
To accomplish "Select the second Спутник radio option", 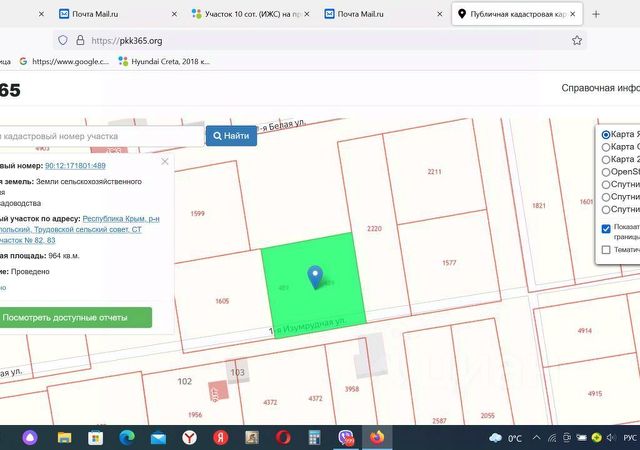I will coord(606,197).
